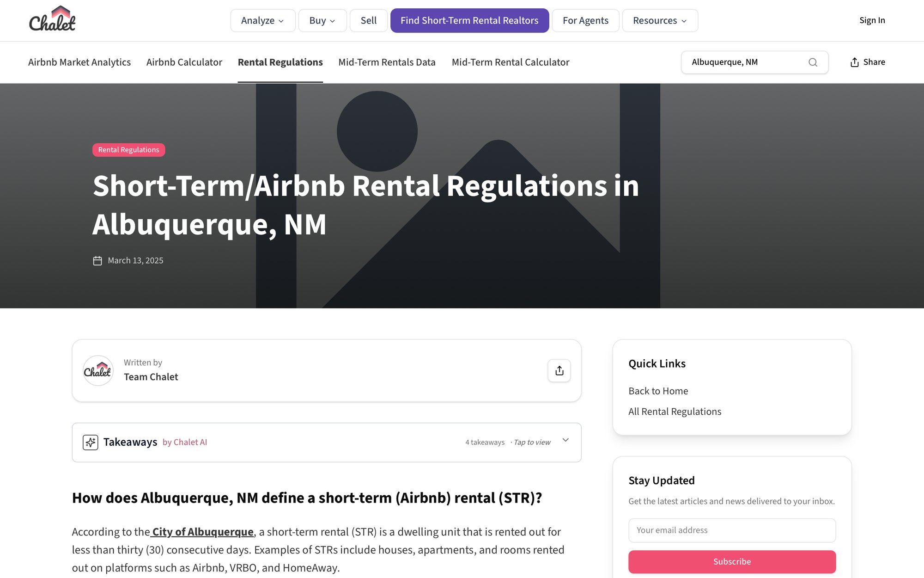Screen dimensions: 924x578
Task: Switch to the Airbnb Calculator tab
Action: pos(184,62)
